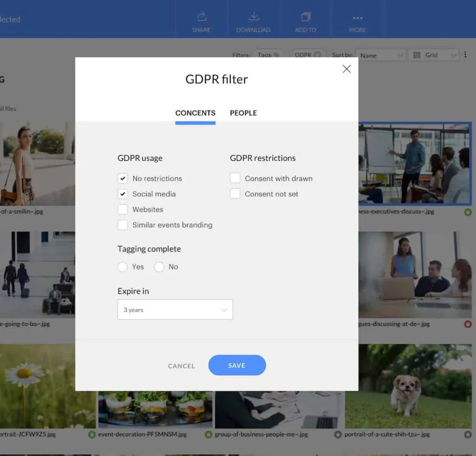
Task: Click the GDPR restrictions heading
Action: (x=263, y=158)
